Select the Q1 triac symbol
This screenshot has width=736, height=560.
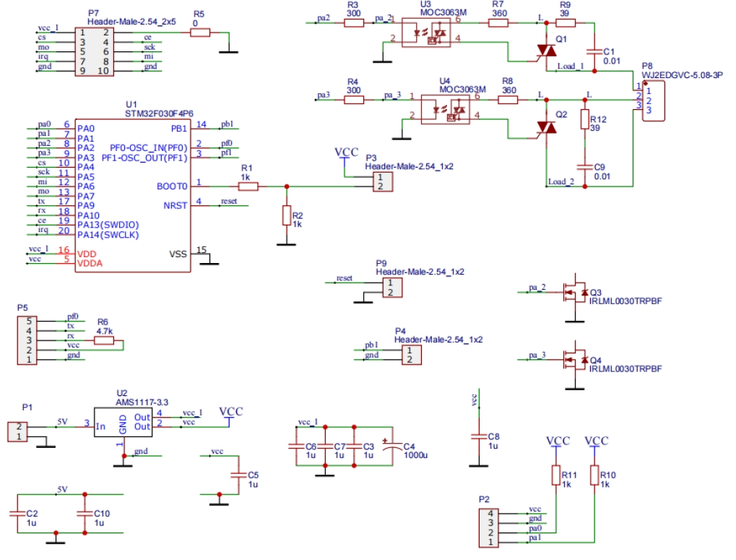tap(546, 51)
